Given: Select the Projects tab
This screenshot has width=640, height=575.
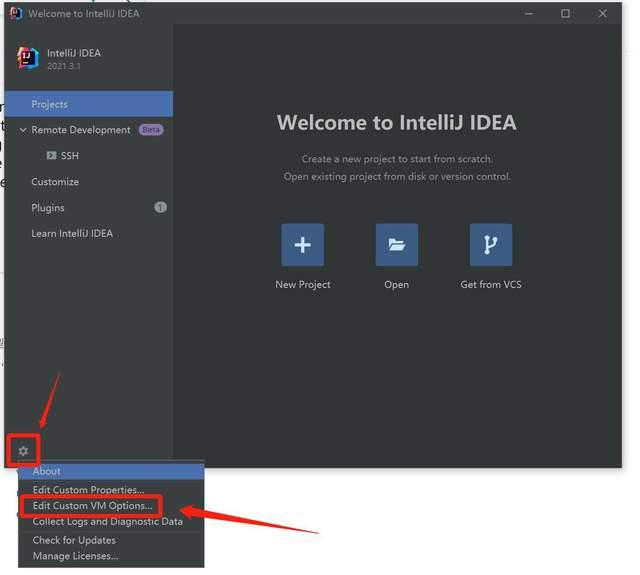Looking at the screenshot, I should 89,104.
